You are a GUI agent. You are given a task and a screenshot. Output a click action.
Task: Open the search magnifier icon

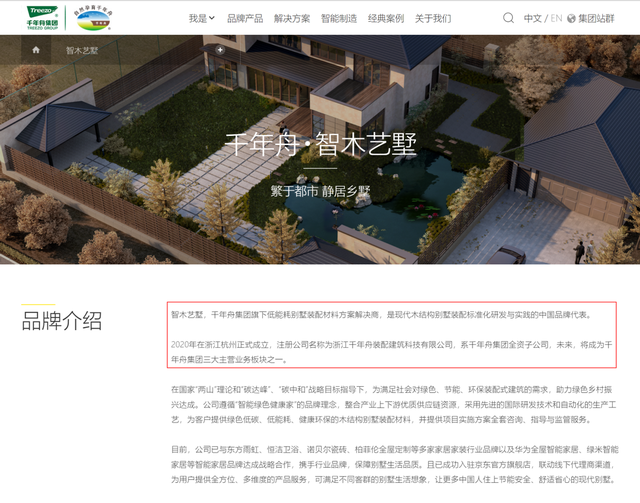pyautogui.click(x=508, y=18)
